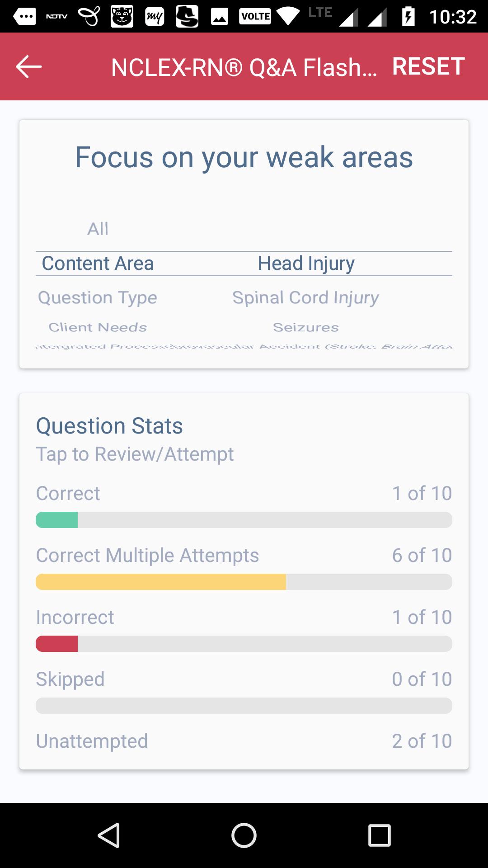
Task: Choose Client Needs in the picker
Action: coord(98,327)
